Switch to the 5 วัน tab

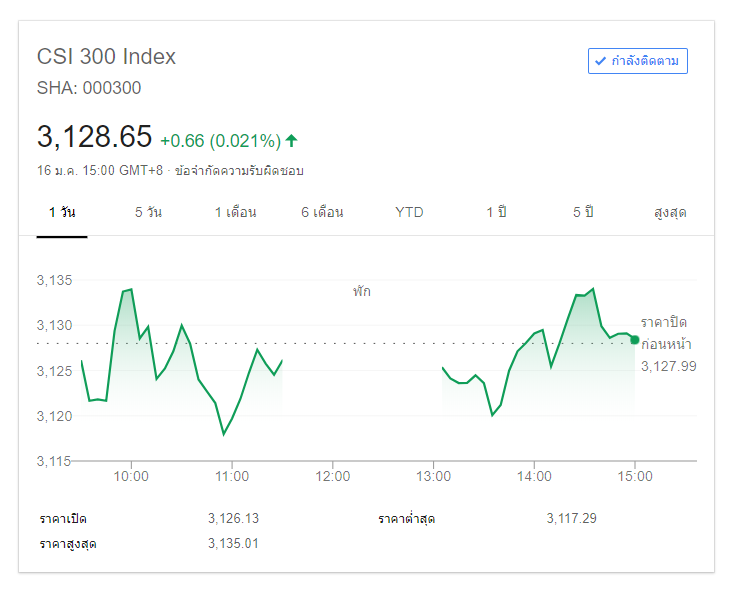pos(148,212)
